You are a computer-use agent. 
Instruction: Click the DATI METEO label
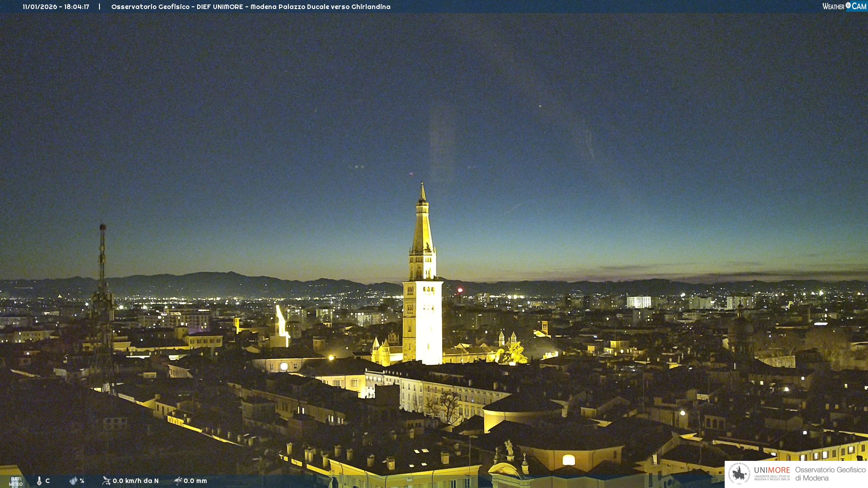coord(15,481)
